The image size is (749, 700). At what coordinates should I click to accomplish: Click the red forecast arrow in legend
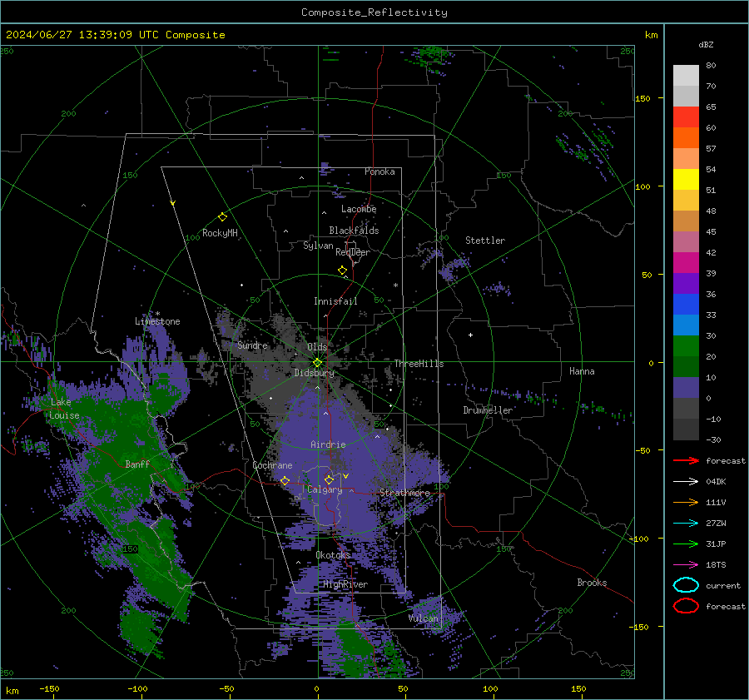(x=686, y=460)
